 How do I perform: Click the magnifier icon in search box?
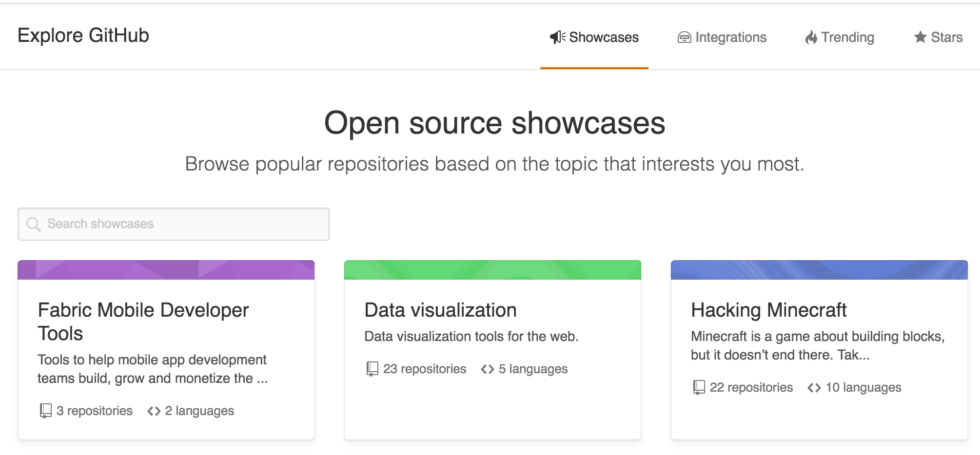click(33, 224)
